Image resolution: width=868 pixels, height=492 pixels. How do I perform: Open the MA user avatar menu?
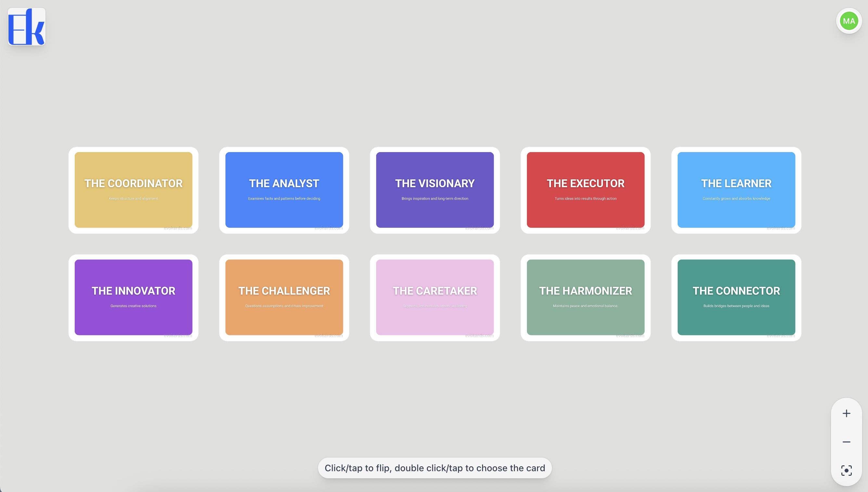click(x=849, y=21)
